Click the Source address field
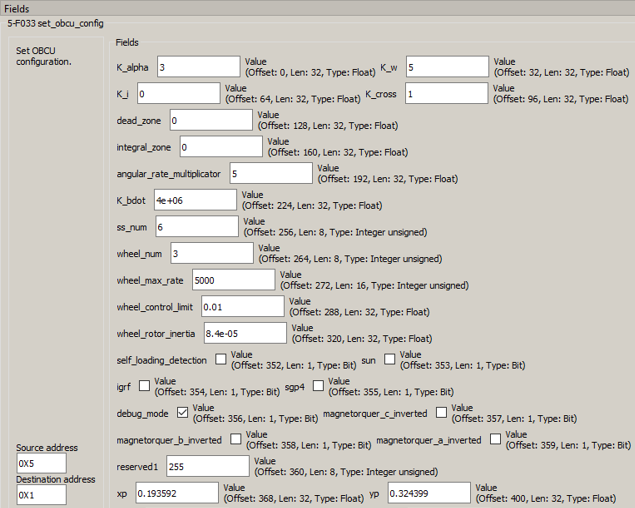Viewport: 635px width, 508px height. pos(40,463)
